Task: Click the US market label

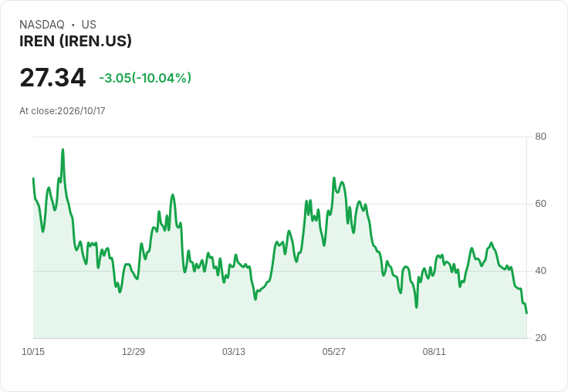Action: pos(89,25)
